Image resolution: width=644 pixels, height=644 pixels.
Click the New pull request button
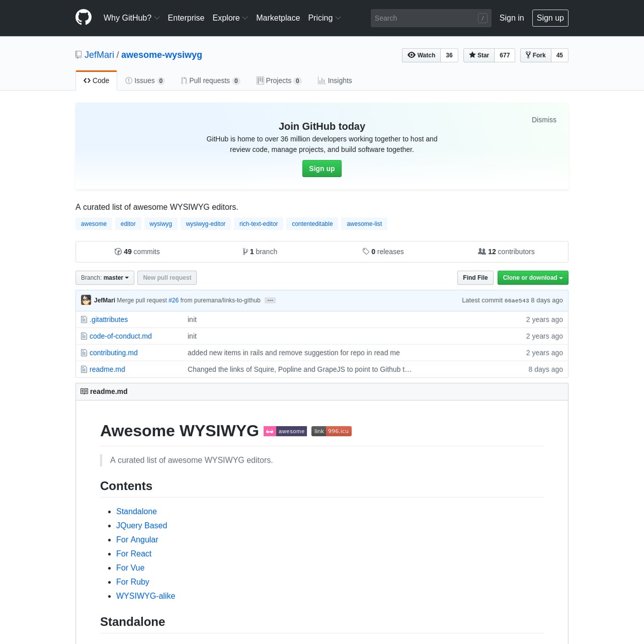[167, 277]
